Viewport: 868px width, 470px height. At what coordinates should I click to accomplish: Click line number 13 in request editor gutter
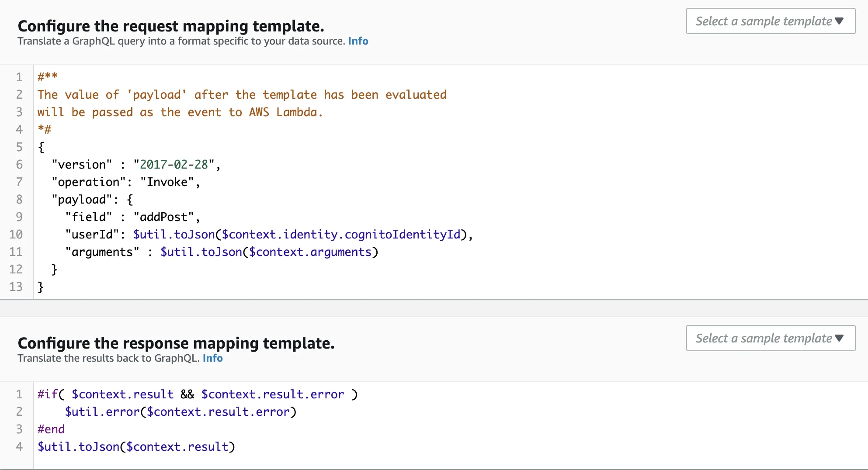pyautogui.click(x=16, y=287)
